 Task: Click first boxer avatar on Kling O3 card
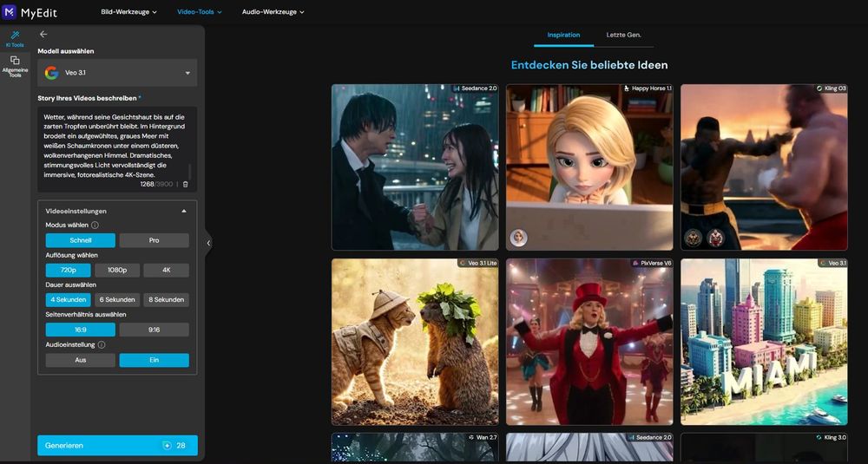coord(693,238)
